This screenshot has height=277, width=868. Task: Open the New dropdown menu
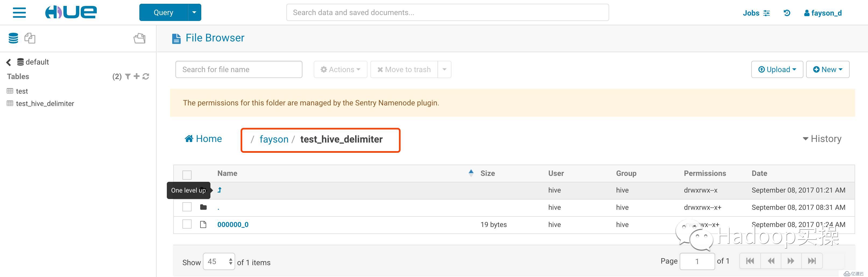(828, 69)
